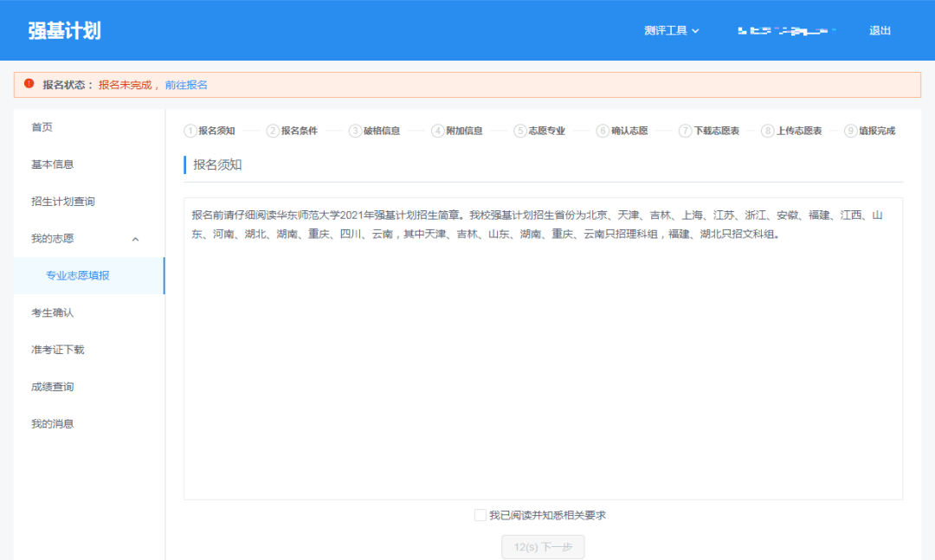
Task: Click the red warning icon beside 报名状态
Action: [29, 84]
